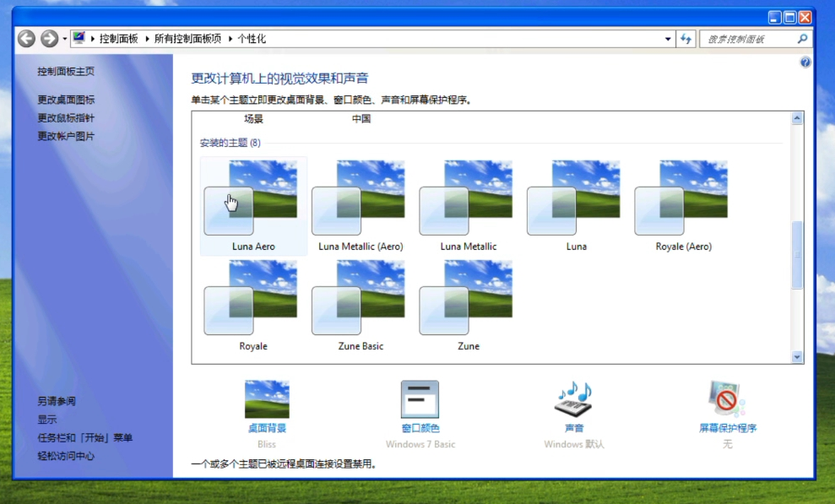Click the 窗口颜色 text link

[x=420, y=428]
